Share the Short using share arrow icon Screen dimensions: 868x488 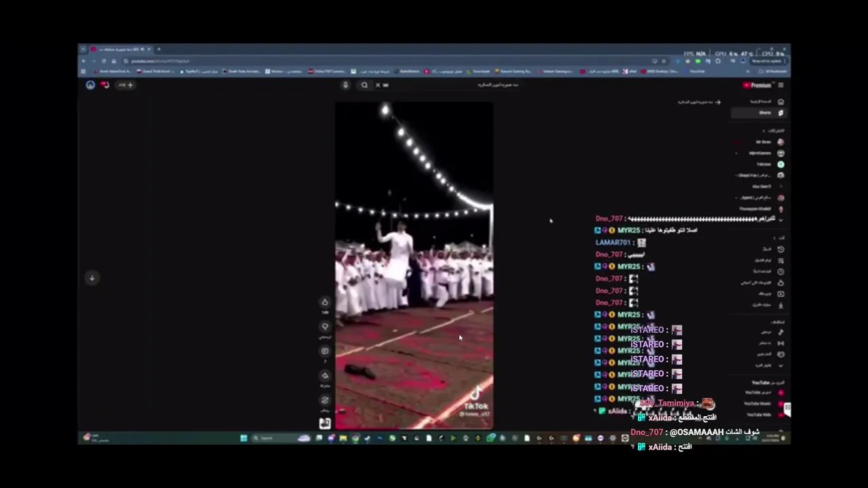(325, 375)
